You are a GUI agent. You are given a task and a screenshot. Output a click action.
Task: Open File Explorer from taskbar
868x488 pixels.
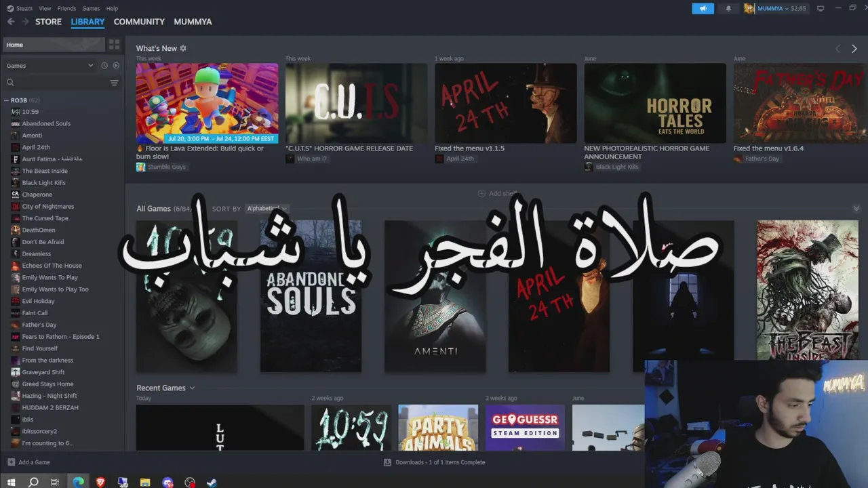145,483
